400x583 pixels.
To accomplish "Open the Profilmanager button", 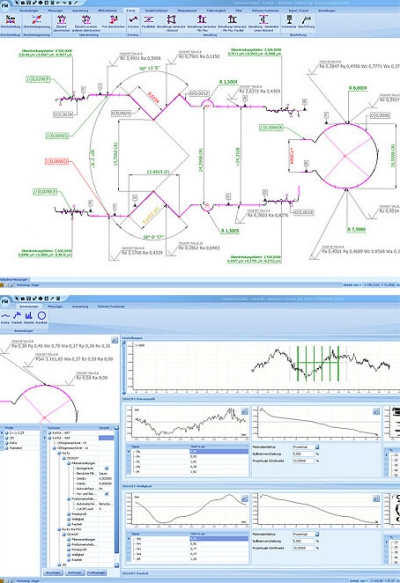I will pyautogui.click(x=97, y=573).
